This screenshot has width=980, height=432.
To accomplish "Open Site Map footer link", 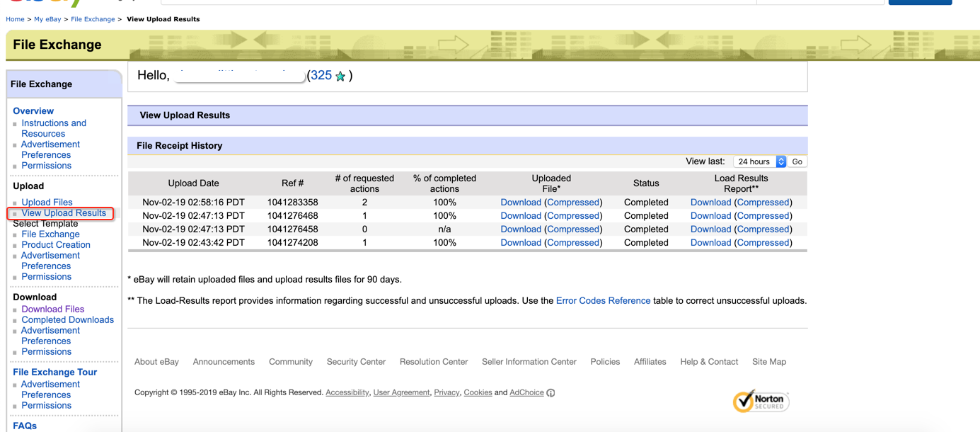I will [769, 362].
